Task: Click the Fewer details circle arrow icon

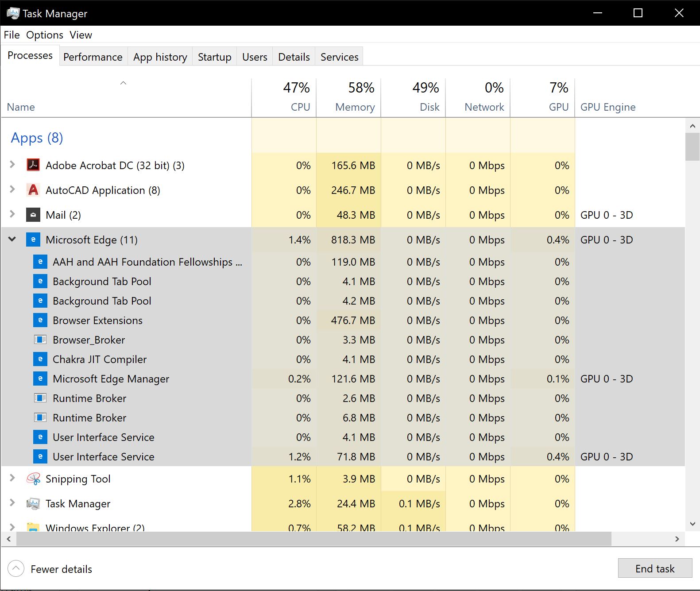Action: (16, 568)
